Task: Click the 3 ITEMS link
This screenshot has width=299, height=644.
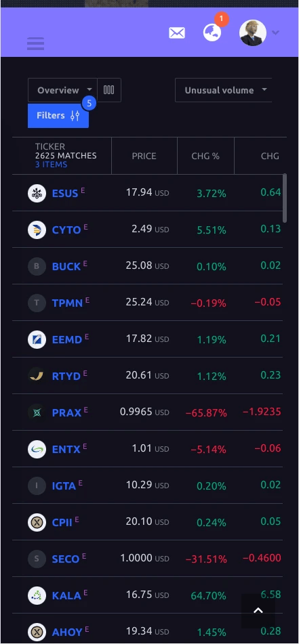Action: (51, 165)
